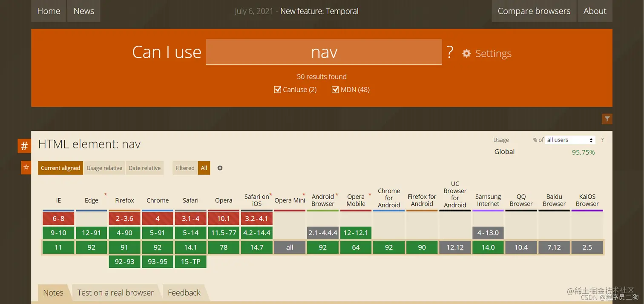This screenshot has height=304, width=644.
Task: Click IE 9-10 support cell
Action: 58,233
